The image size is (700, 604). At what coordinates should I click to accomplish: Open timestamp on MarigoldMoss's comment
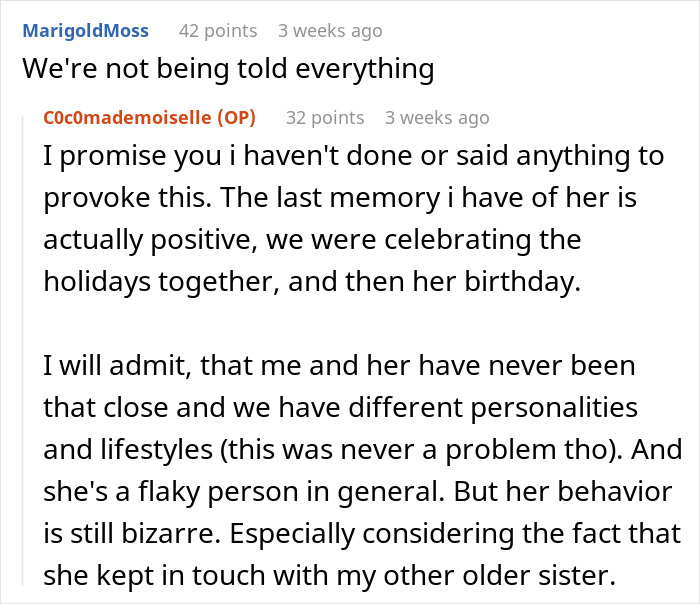(x=330, y=31)
